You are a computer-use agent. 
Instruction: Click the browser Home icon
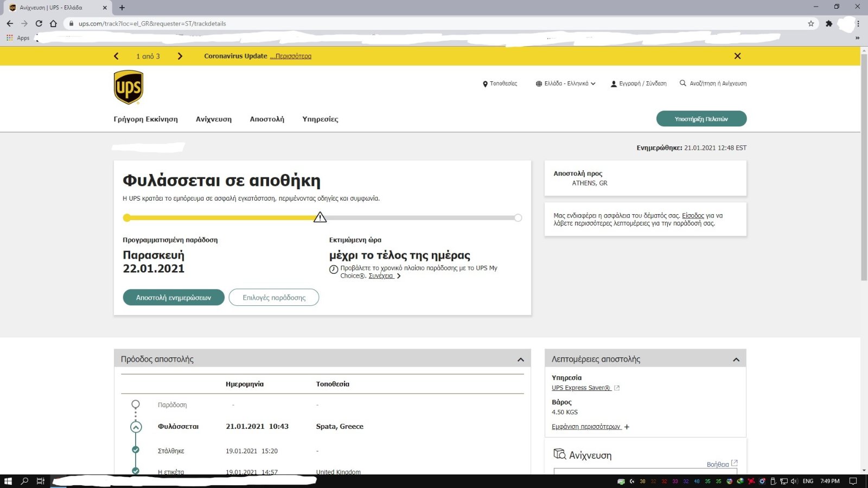53,23
